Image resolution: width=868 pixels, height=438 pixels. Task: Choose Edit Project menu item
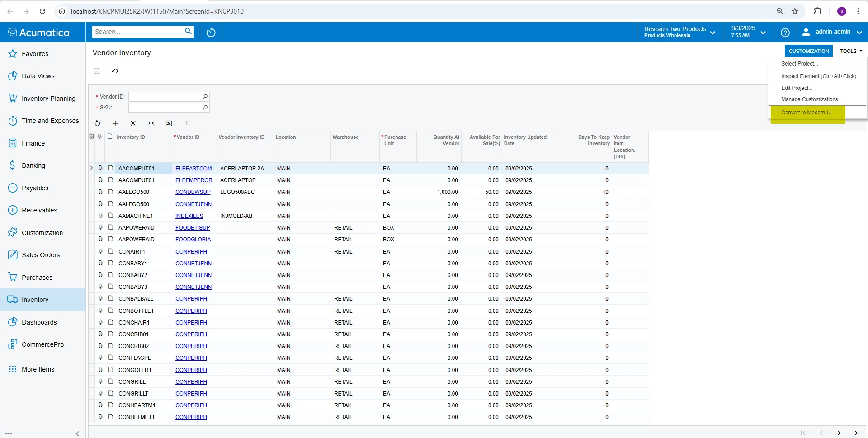tap(797, 88)
